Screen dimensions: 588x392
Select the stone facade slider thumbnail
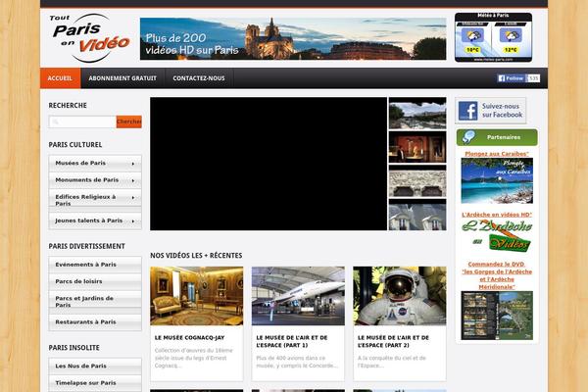tap(417, 181)
